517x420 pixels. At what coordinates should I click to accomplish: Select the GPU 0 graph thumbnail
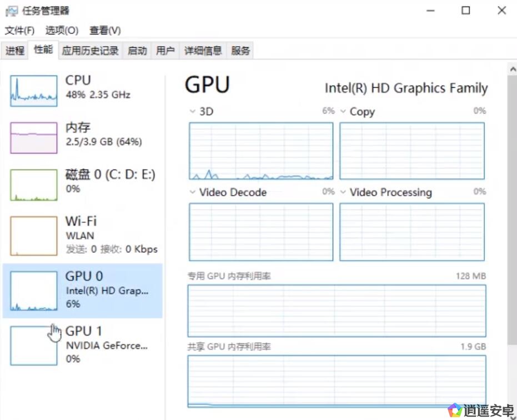(x=34, y=291)
